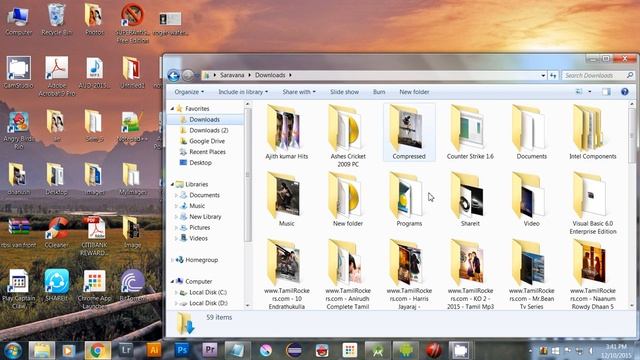Select the Programs folder in Downloads
Image resolution: width=640 pixels, height=360 pixels.
(409, 200)
